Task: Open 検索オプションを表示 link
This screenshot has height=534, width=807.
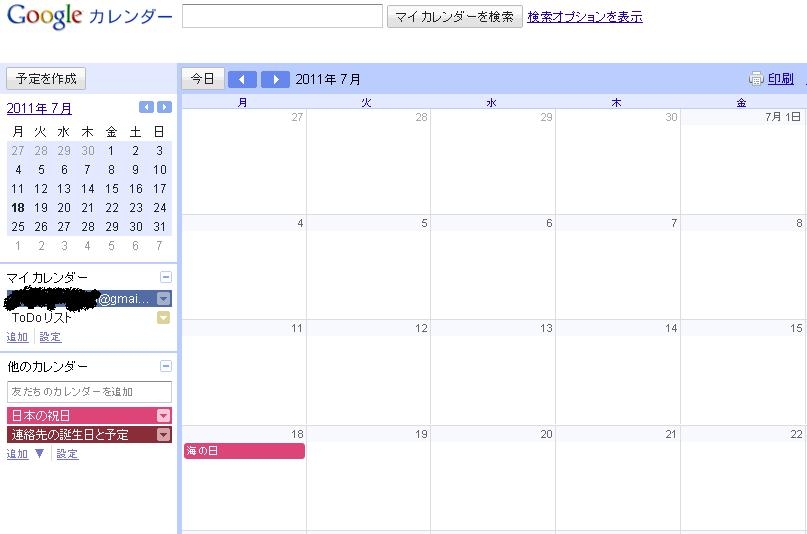Action: [585, 17]
